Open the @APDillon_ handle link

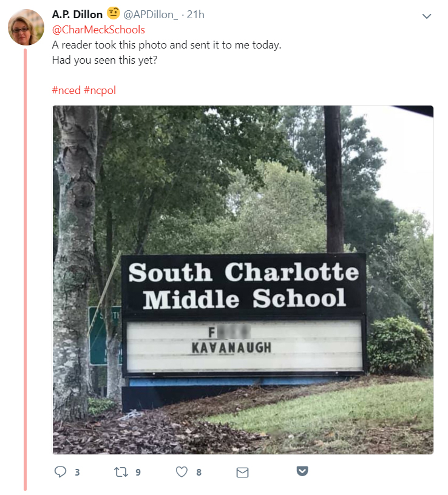coord(151,15)
